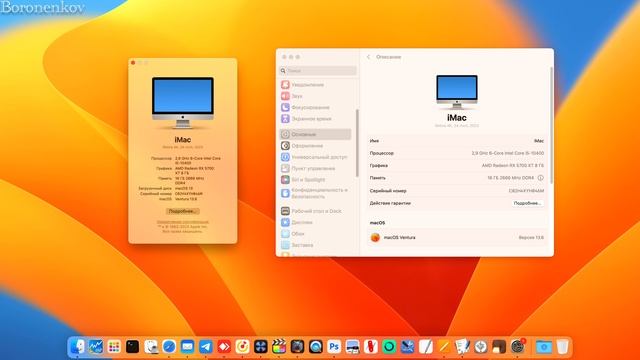Image resolution: width=640 pixels, height=360 pixels.
Task: Click Подробнее… in the About This Mac window
Action: point(182,211)
